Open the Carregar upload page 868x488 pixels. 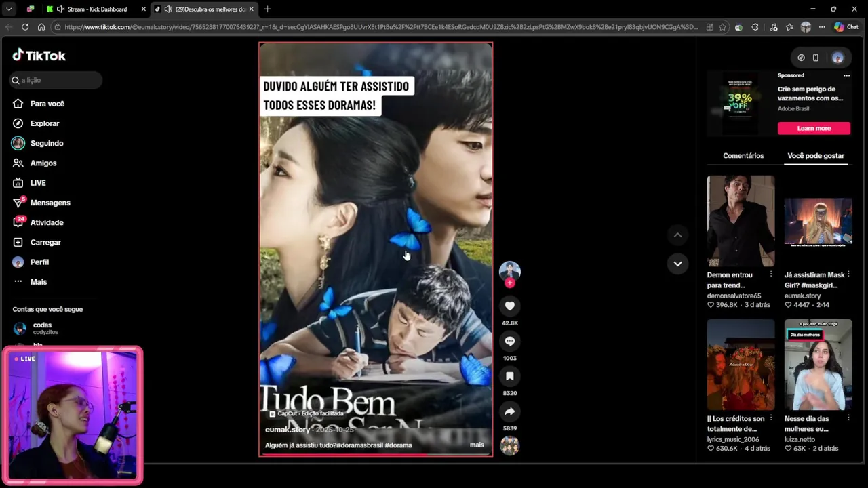click(x=37, y=242)
